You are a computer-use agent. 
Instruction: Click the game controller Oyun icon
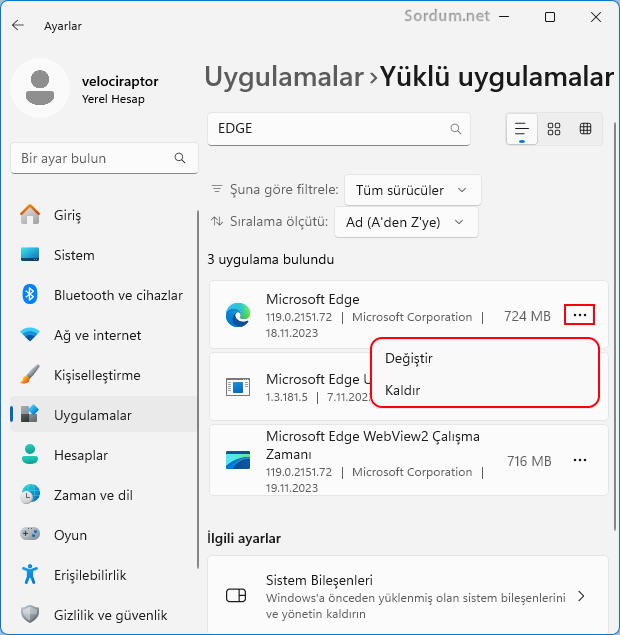(x=30, y=534)
